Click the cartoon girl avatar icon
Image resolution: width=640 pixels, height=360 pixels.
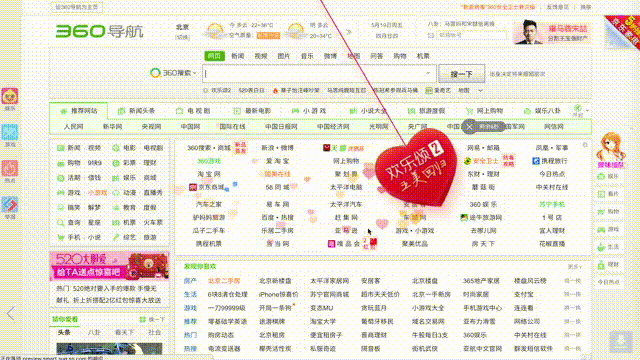(x=611, y=147)
